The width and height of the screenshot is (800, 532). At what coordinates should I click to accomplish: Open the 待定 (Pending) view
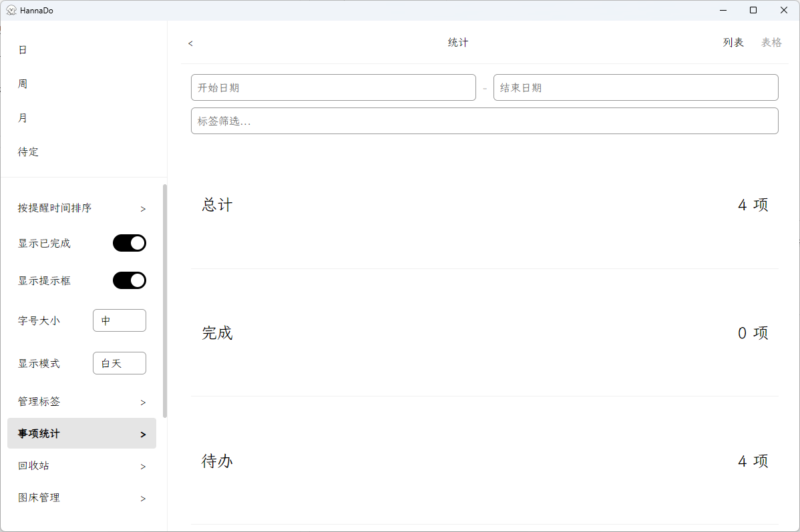(x=28, y=152)
